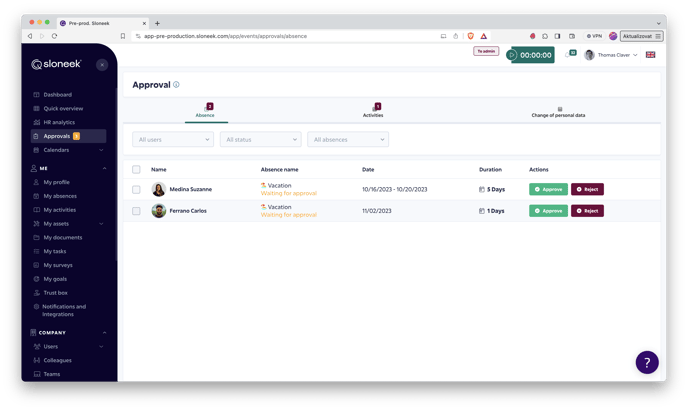Change language via the UK flag icon
The height and width of the screenshot is (410, 688).
(651, 55)
